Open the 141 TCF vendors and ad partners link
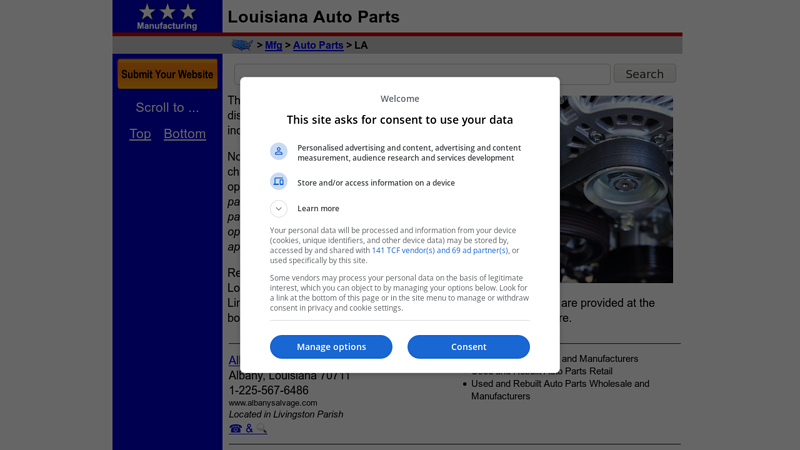 (x=440, y=250)
